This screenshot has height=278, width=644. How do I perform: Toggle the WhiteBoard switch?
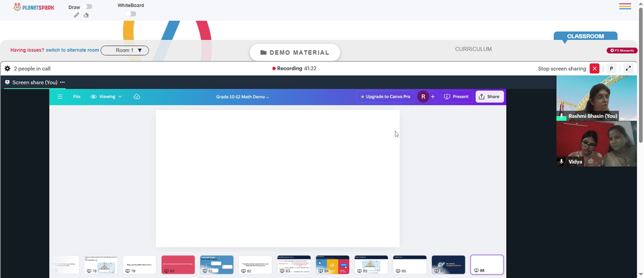tap(131, 14)
